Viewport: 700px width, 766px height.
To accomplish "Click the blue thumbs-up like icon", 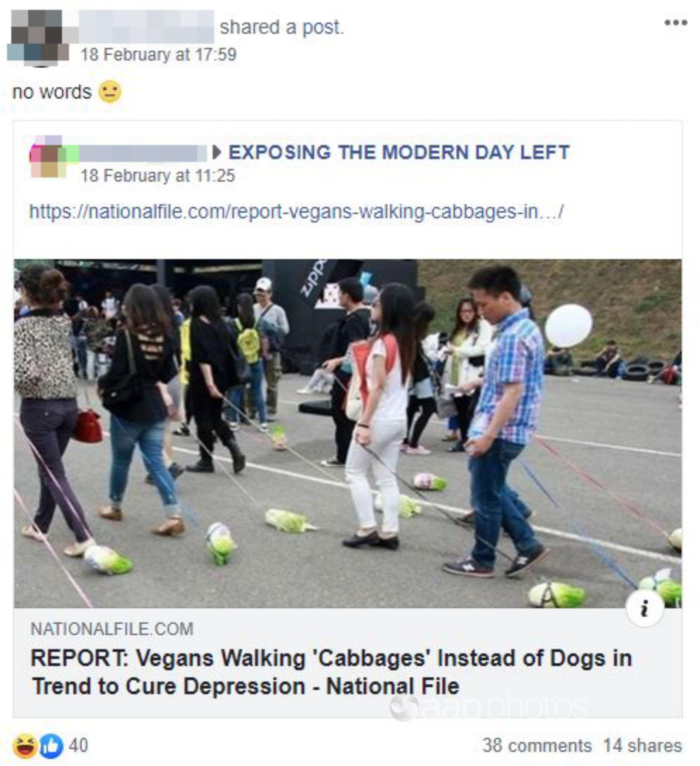I will tap(51, 746).
